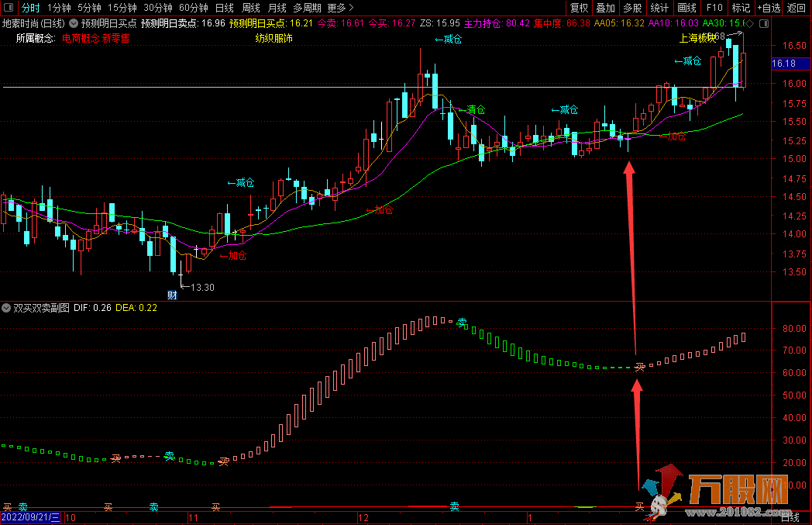Activate the 画线 drawing button
812x525 pixels.
point(686,8)
